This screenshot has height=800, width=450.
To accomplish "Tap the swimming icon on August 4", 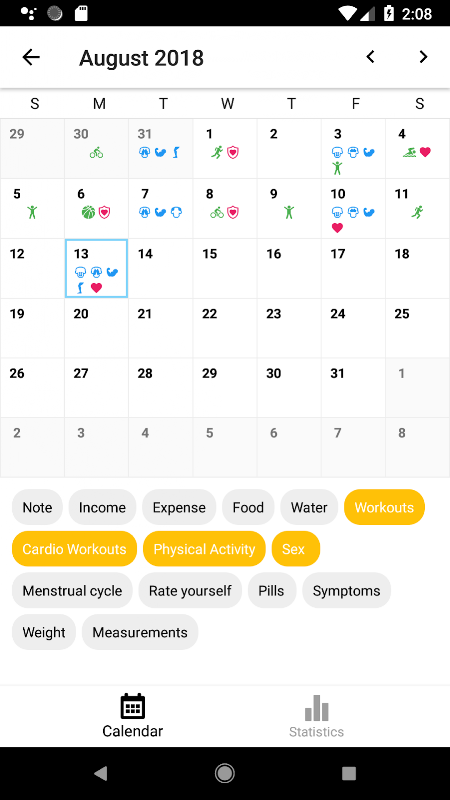I will 410,152.
